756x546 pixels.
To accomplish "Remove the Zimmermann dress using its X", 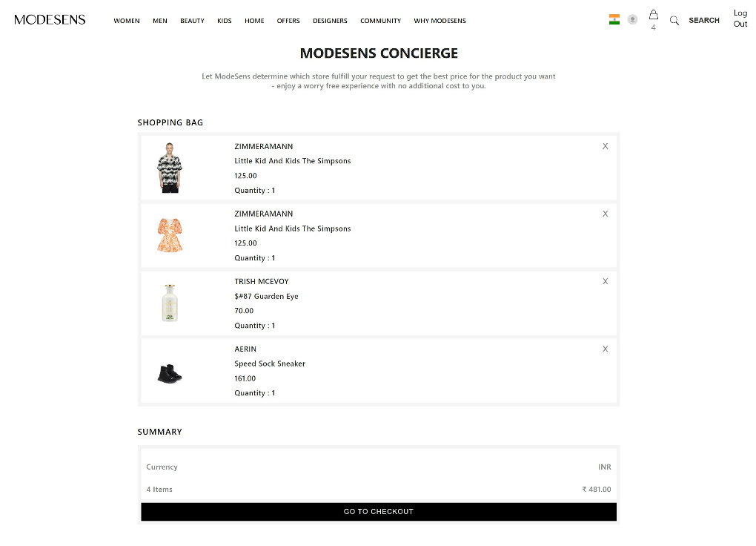I will pyautogui.click(x=605, y=214).
